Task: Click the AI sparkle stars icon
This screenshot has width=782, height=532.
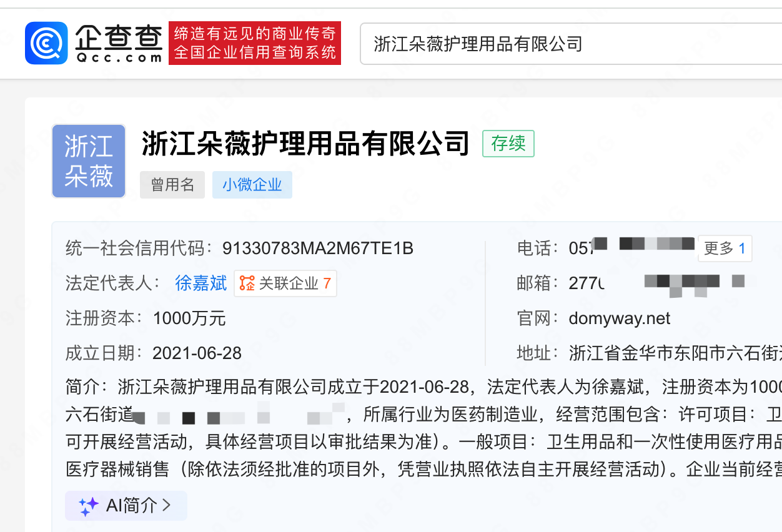Action: point(88,506)
